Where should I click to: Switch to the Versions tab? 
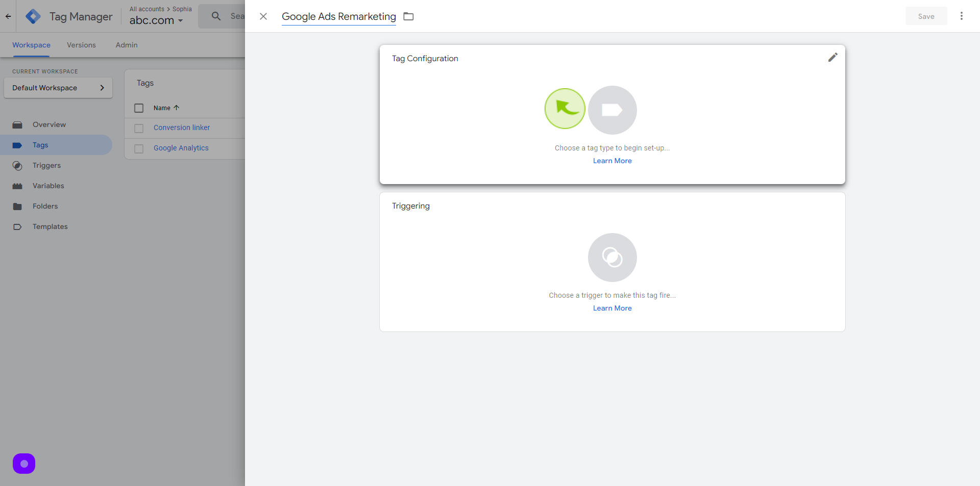[x=81, y=45]
